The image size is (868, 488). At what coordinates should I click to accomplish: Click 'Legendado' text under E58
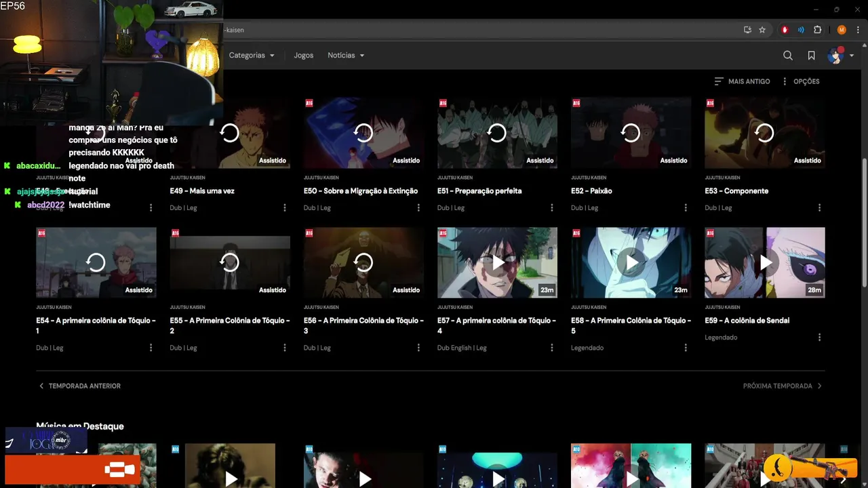point(587,348)
